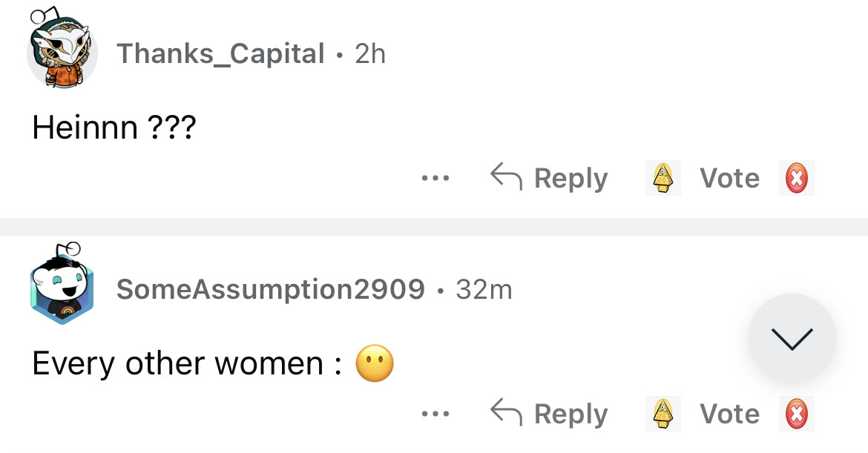Open the Thanks_Capital username profile link
Viewport: 868px width, 453px height.
pos(220,53)
